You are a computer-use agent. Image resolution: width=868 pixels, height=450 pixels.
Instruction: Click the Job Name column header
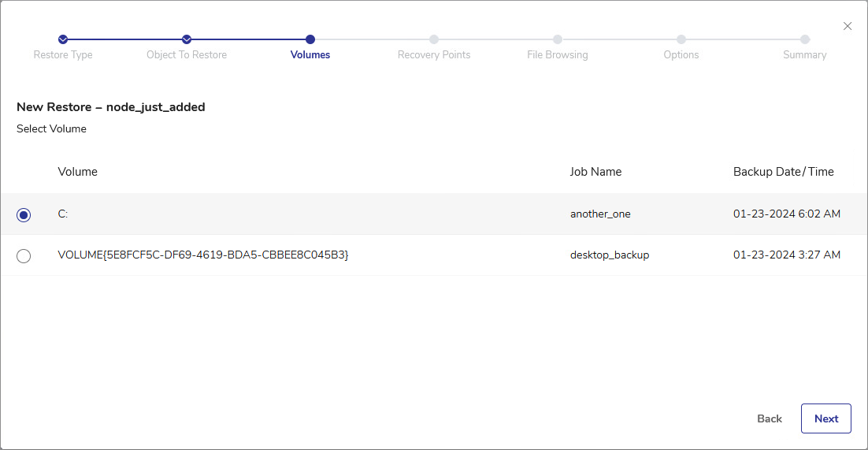[595, 172]
